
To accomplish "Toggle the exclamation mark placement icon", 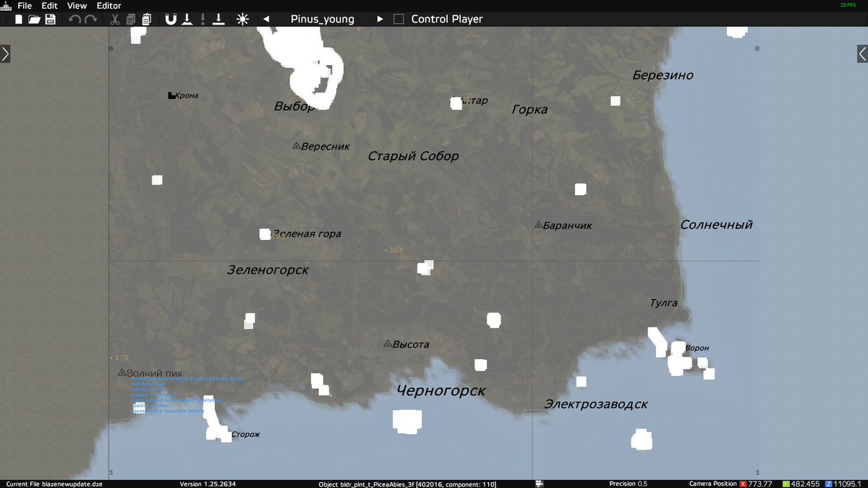I will 203,19.
